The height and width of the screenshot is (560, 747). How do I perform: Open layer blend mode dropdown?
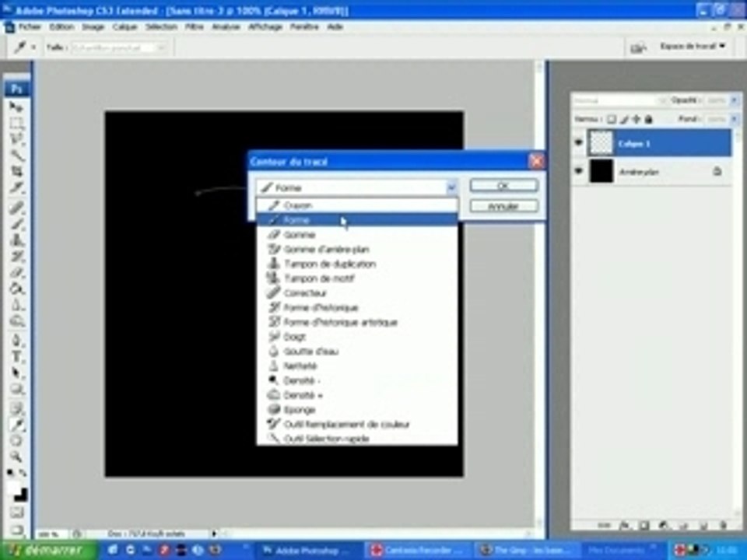[x=619, y=100]
